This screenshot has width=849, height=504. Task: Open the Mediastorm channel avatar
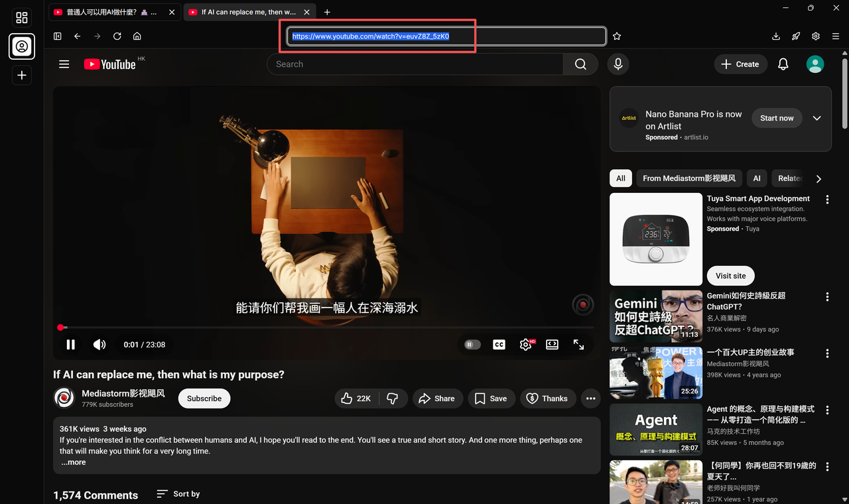tap(64, 398)
